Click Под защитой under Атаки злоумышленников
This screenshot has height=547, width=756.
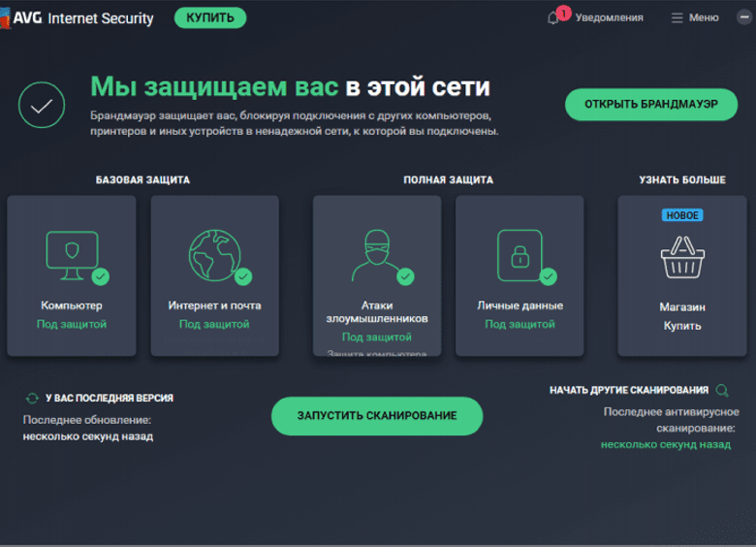pos(377,338)
